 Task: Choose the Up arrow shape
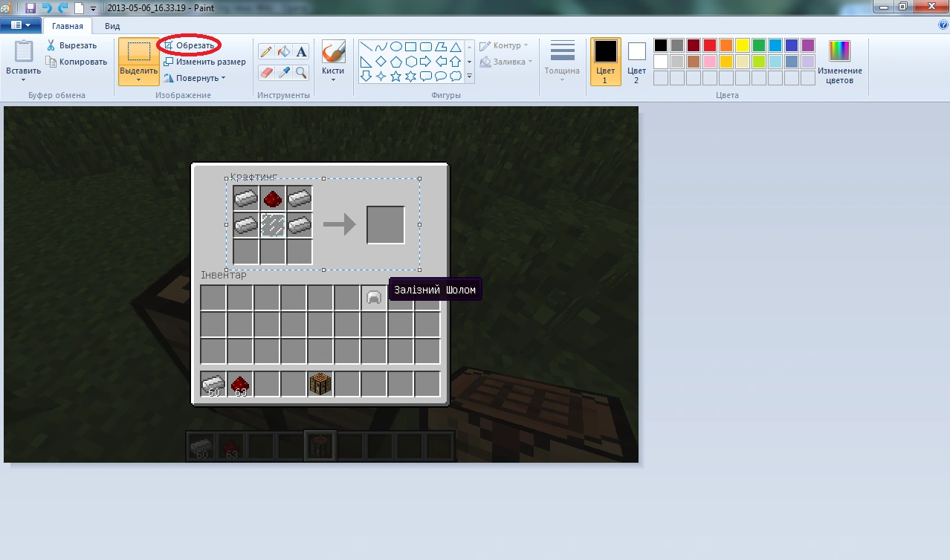(x=456, y=61)
